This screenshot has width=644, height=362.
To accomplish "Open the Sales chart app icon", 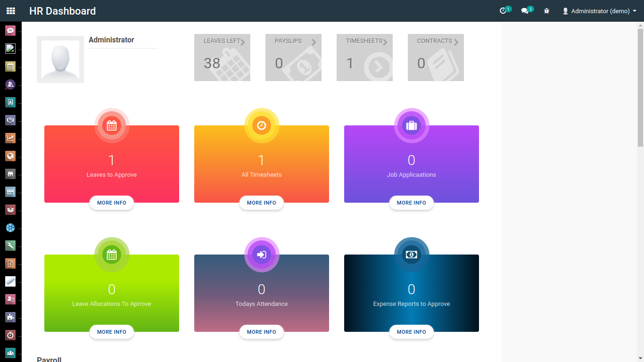I will click(x=10, y=138).
